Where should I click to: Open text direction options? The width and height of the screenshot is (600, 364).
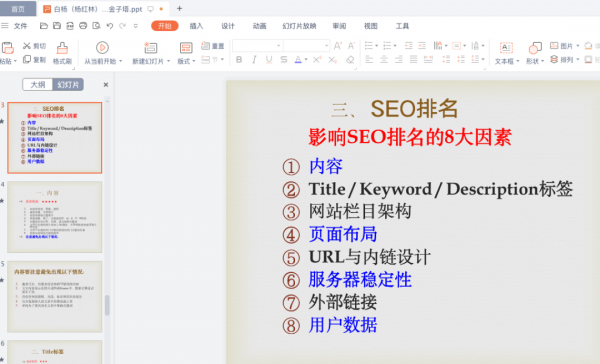click(440, 46)
